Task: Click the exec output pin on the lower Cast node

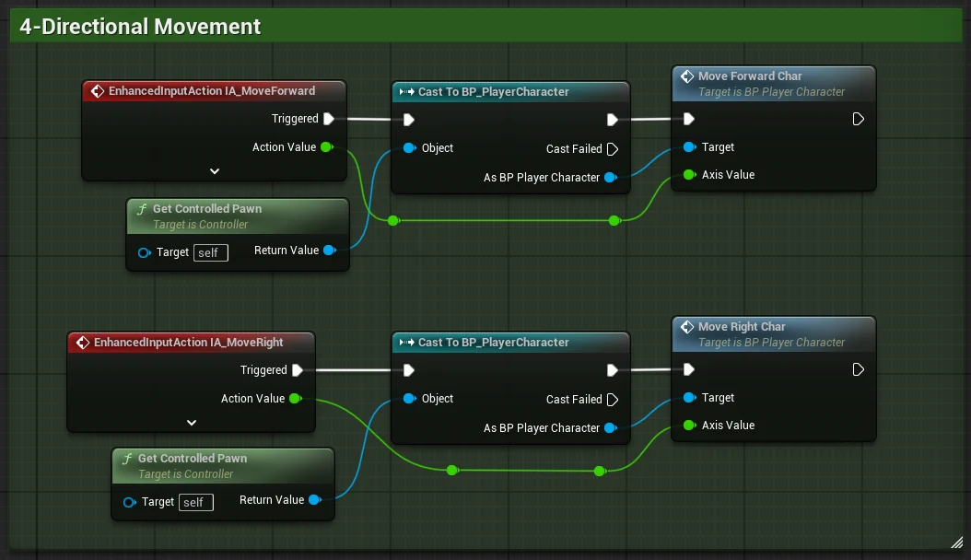Action: click(612, 370)
